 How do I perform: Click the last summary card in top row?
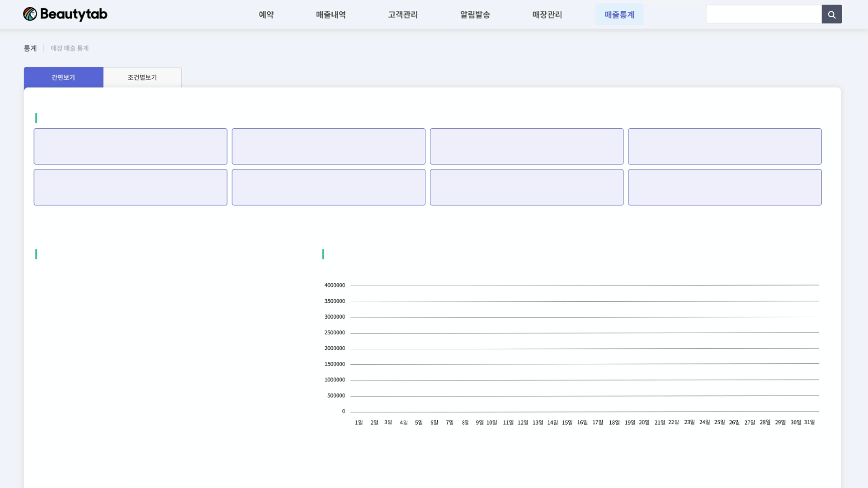(724, 146)
